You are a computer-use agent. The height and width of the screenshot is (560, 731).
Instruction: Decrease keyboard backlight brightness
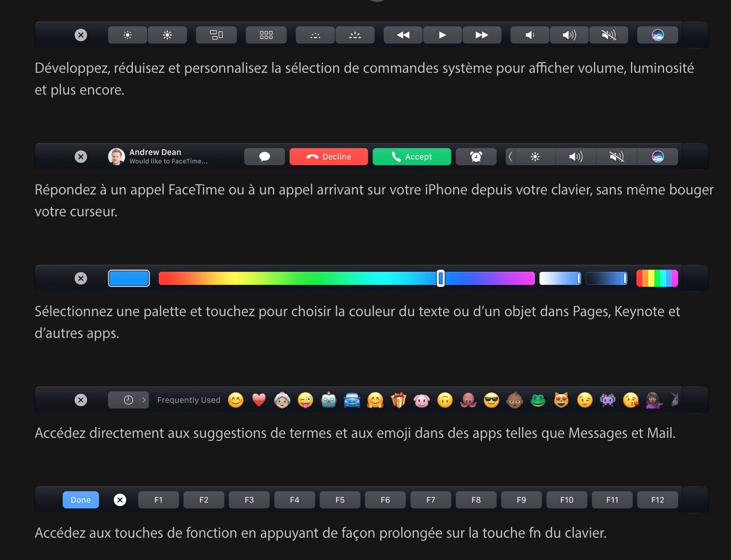tap(316, 35)
